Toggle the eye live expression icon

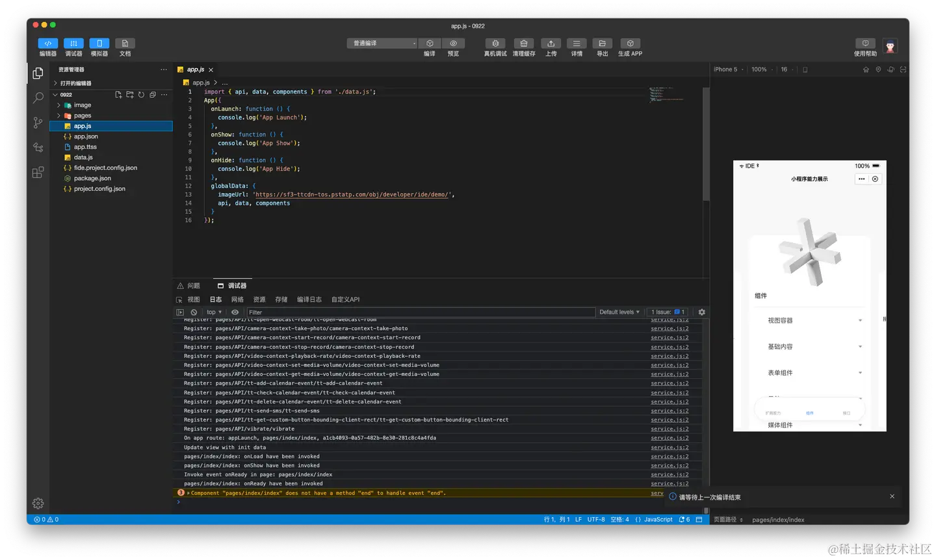(235, 312)
